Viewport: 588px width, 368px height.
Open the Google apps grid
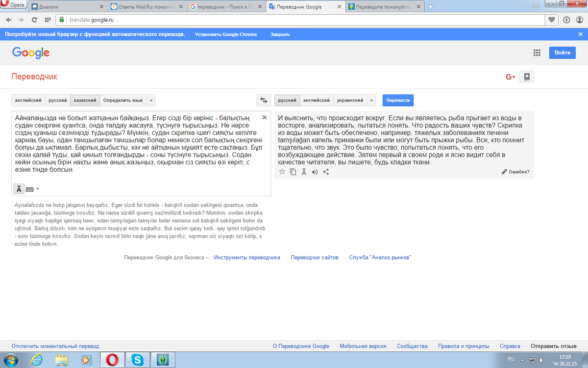[x=537, y=53]
